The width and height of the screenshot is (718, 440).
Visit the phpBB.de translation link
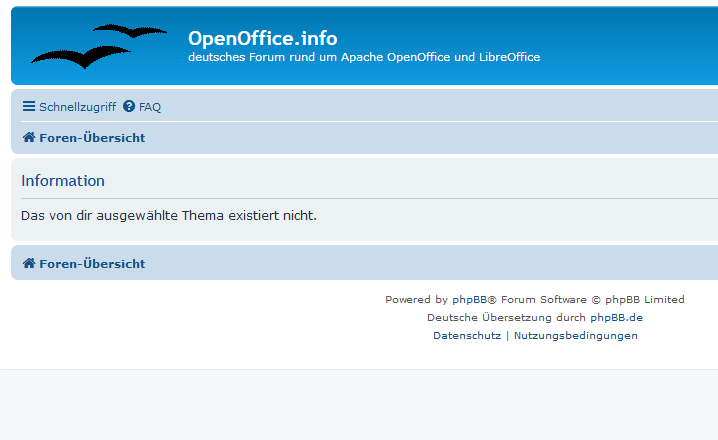[x=616, y=318]
